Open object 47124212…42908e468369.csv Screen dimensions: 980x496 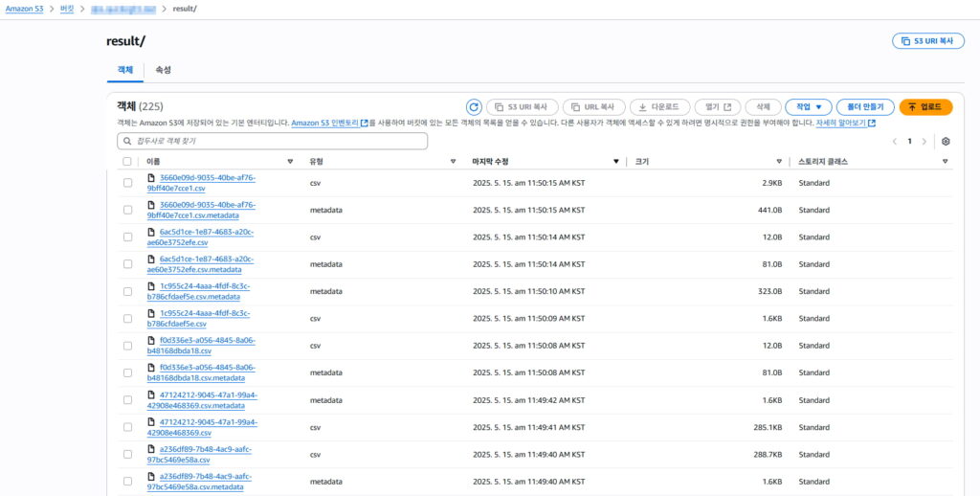202,427
